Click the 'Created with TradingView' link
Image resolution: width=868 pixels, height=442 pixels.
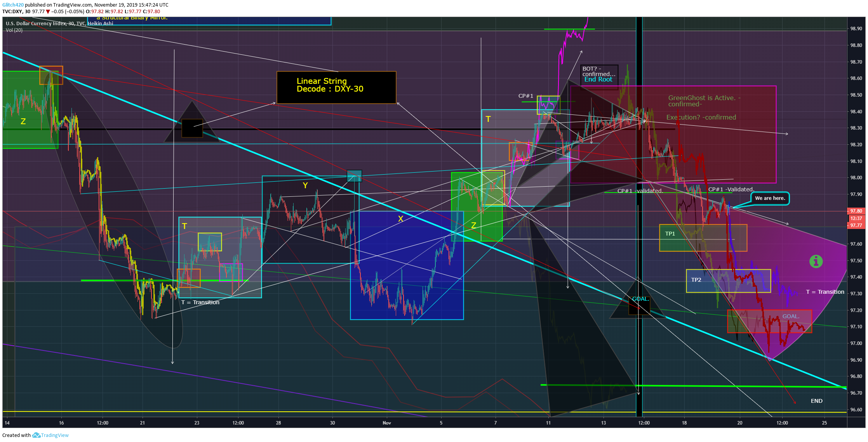click(35, 435)
